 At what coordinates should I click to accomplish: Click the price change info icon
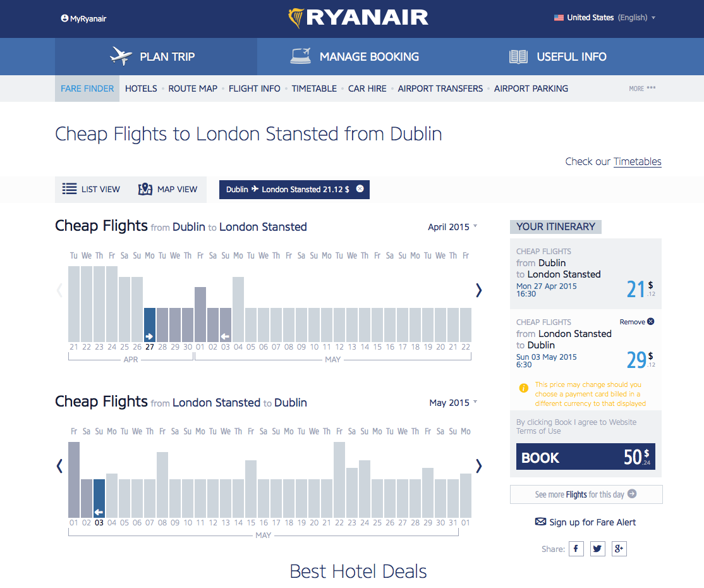523,388
